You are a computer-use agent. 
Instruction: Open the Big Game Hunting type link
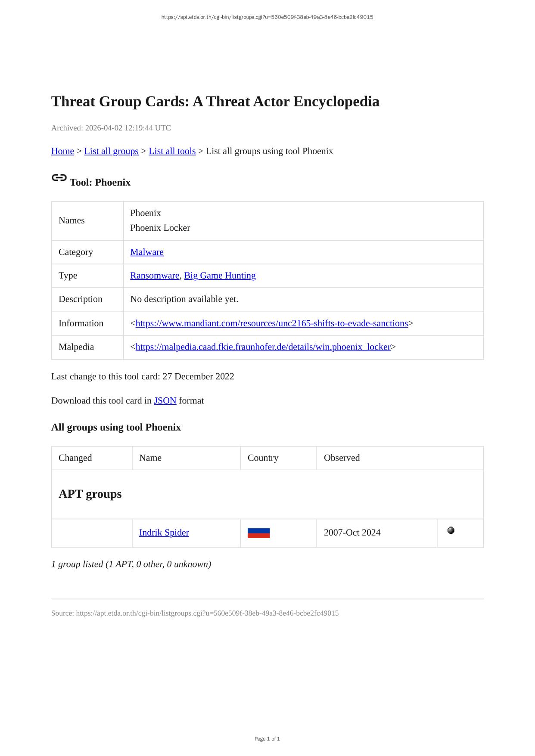[220, 276]
